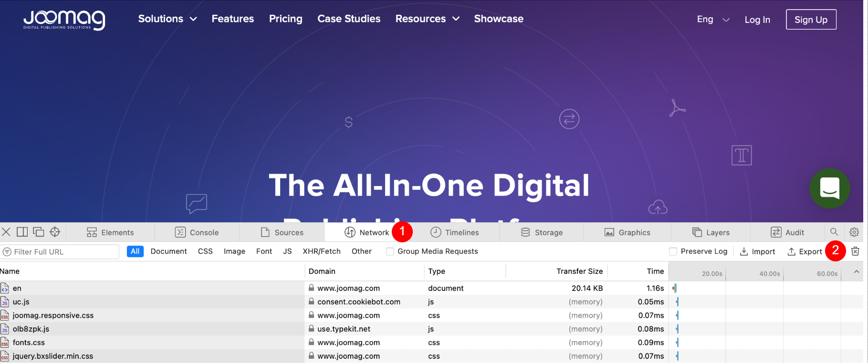Image resolution: width=868 pixels, height=363 pixels.
Task: Clear network items with trash icon
Action: 855,251
